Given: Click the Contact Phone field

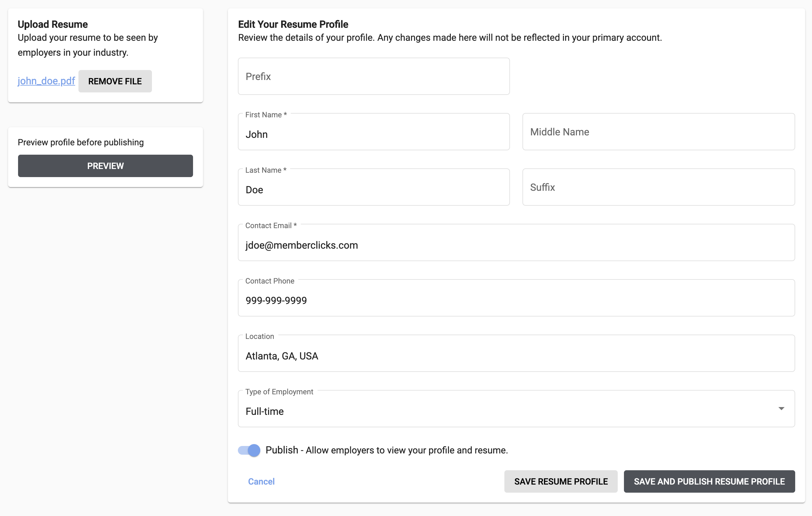Looking at the screenshot, I should [x=516, y=300].
